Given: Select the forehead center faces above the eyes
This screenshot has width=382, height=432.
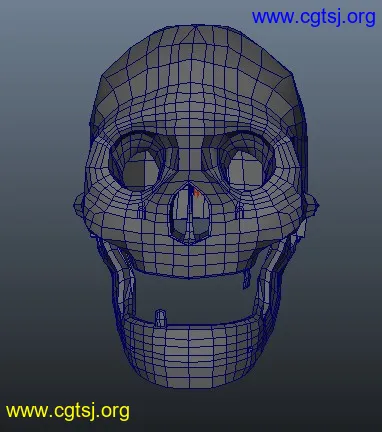Looking at the screenshot, I should (191, 107).
